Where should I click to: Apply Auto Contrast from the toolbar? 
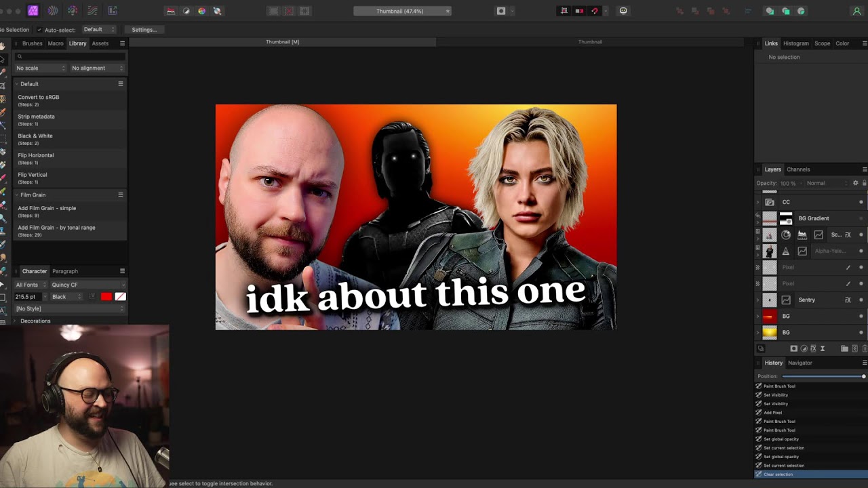[186, 11]
